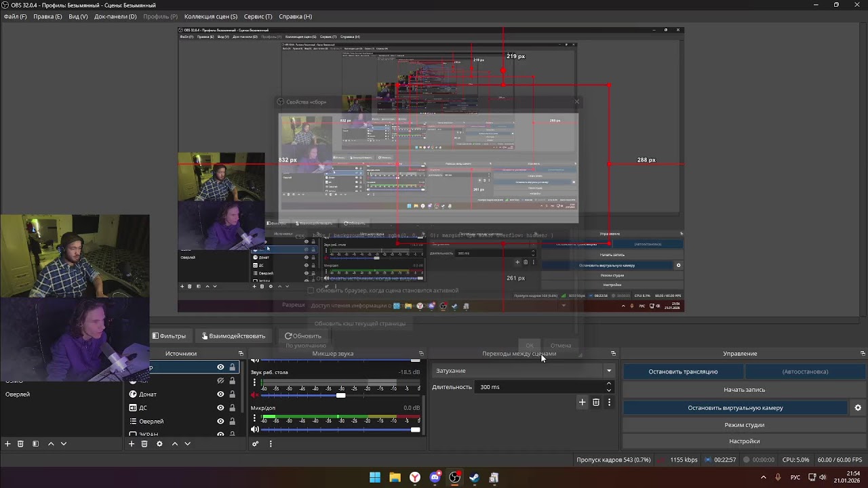Open transition properties three dots menu
This screenshot has height=488, width=868.
click(x=609, y=402)
